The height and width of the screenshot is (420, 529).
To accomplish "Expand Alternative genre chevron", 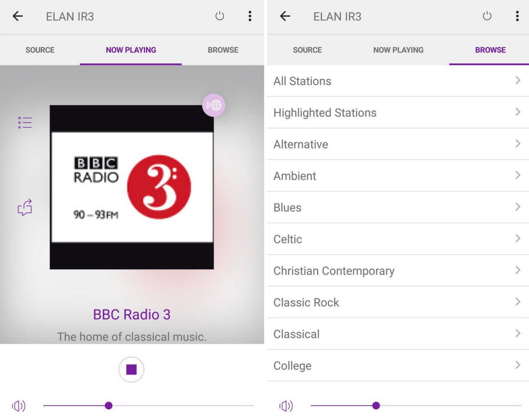I will [x=518, y=144].
